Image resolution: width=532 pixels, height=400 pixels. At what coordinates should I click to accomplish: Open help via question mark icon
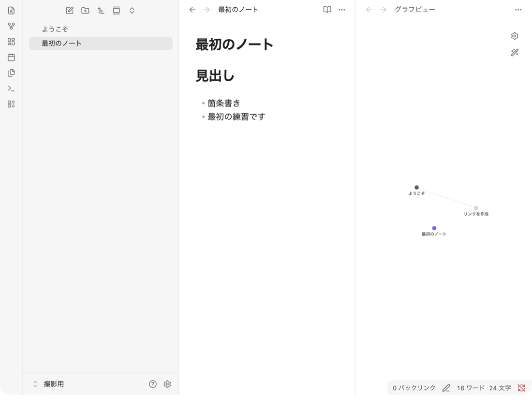click(153, 384)
